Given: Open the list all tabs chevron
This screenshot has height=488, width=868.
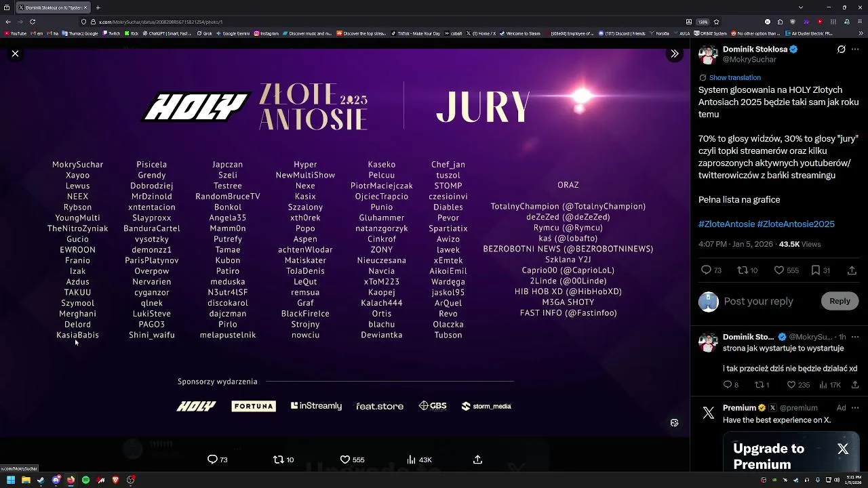Looking at the screenshot, I should pyautogui.click(x=800, y=7).
